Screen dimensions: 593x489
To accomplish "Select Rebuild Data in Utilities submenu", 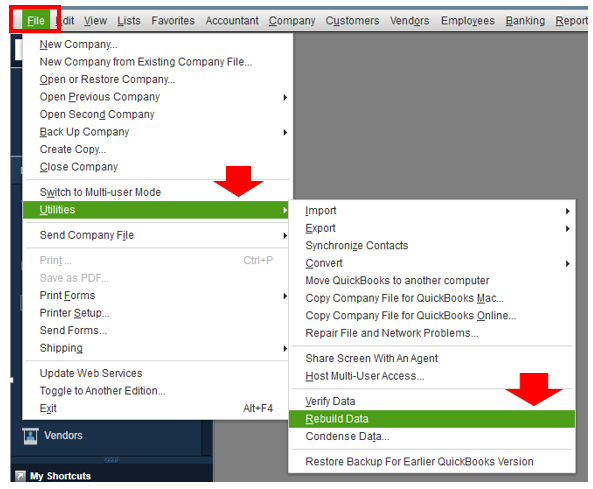I will tap(432, 419).
